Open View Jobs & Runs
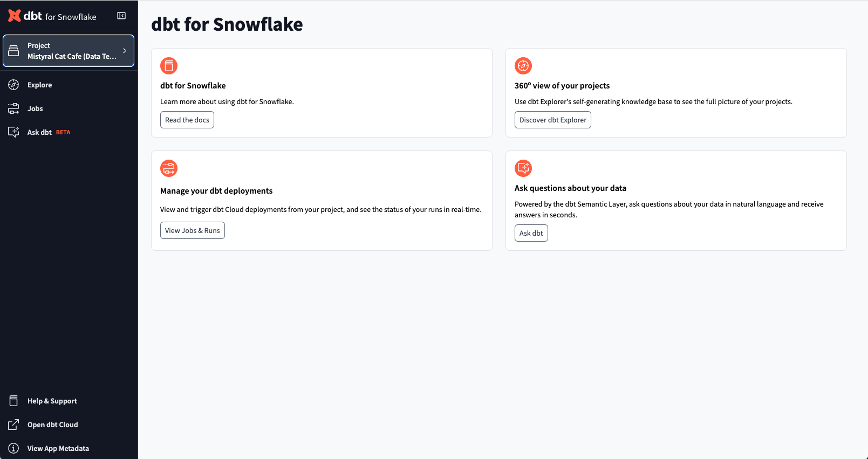This screenshot has height=459, width=868. [192, 230]
